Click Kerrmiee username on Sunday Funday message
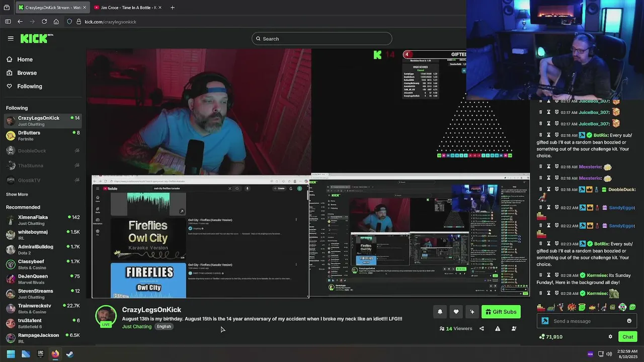The image size is (644, 362). pos(597,276)
